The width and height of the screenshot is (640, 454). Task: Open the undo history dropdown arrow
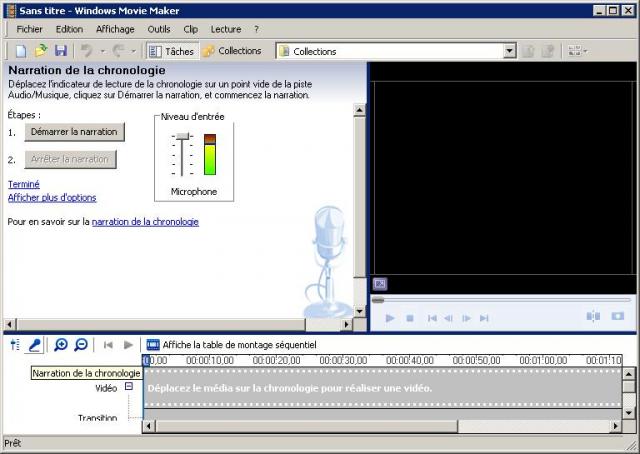tap(103, 51)
